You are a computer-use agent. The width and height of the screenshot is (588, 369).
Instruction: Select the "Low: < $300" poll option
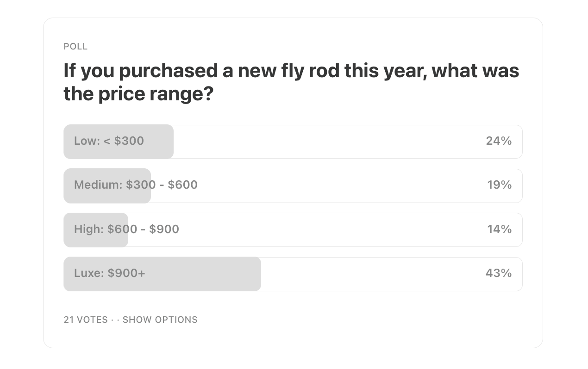[109, 141]
